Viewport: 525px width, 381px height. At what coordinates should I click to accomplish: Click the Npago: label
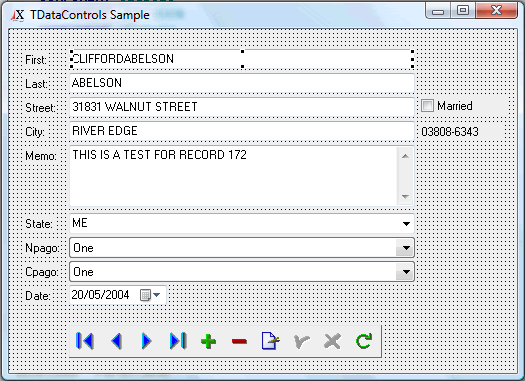(42, 248)
